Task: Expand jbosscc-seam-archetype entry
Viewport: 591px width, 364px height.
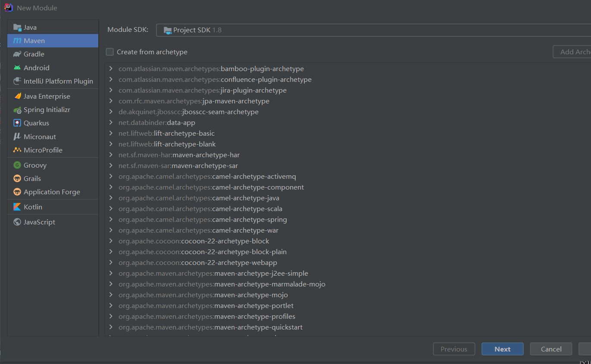Action: coord(111,112)
